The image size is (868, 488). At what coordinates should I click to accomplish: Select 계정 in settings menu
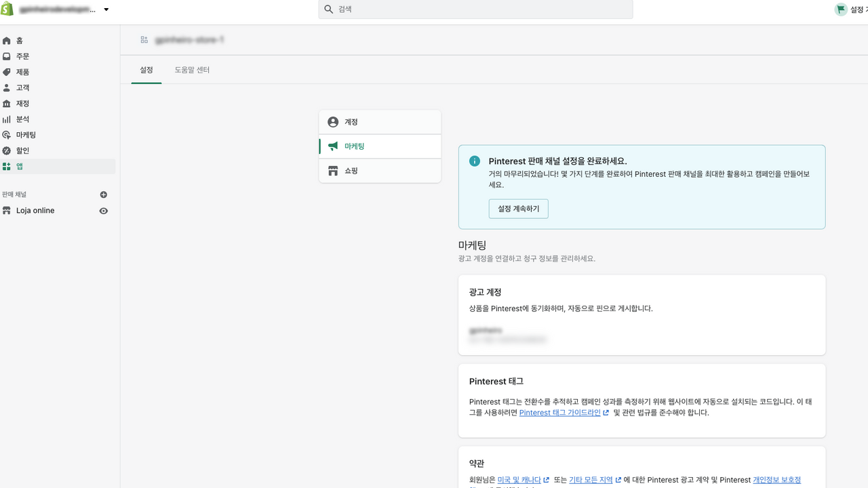pyautogui.click(x=380, y=122)
